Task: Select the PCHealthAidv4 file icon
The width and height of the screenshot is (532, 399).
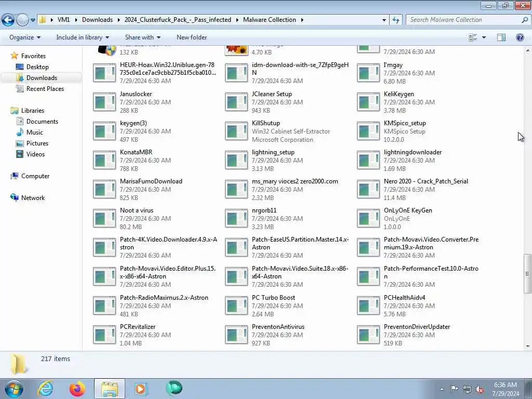Action: [x=368, y=305]
